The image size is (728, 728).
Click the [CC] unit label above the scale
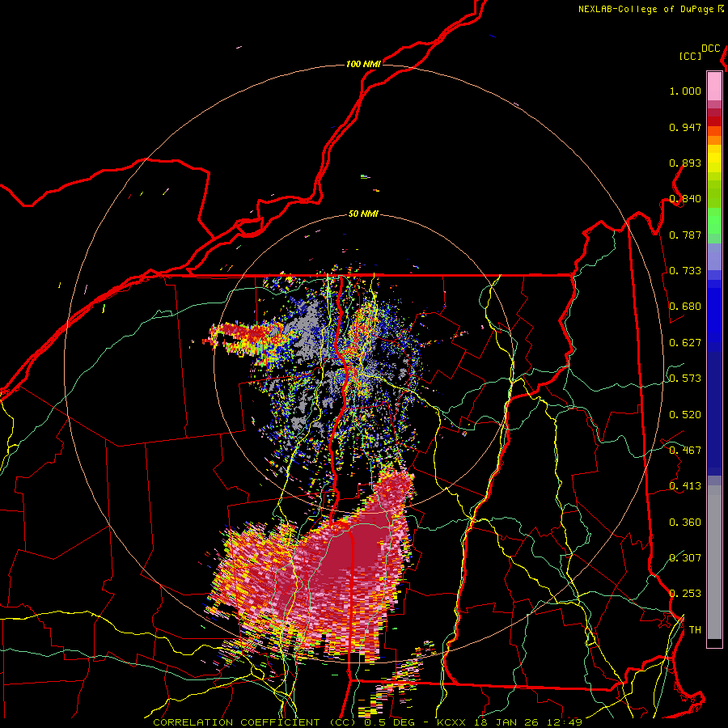click(691, 56)
